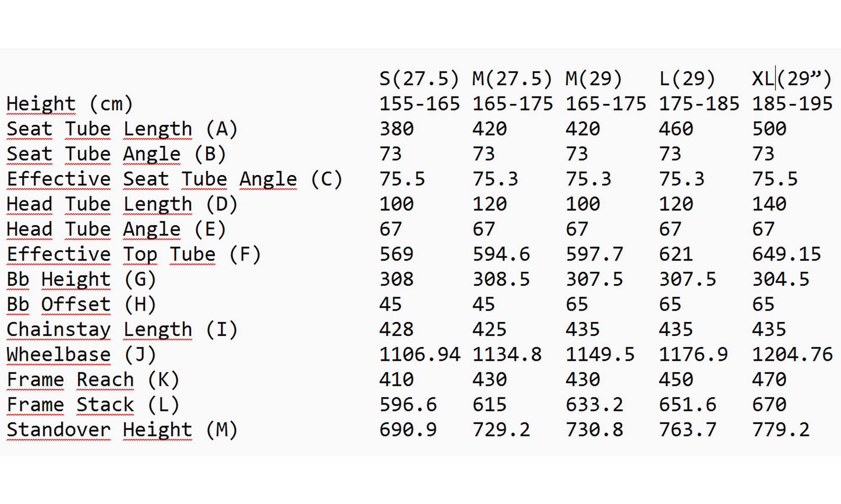Click the frame reach value 410
The width and height of the screenshot is (841, 504).
[x=396, y=380]
